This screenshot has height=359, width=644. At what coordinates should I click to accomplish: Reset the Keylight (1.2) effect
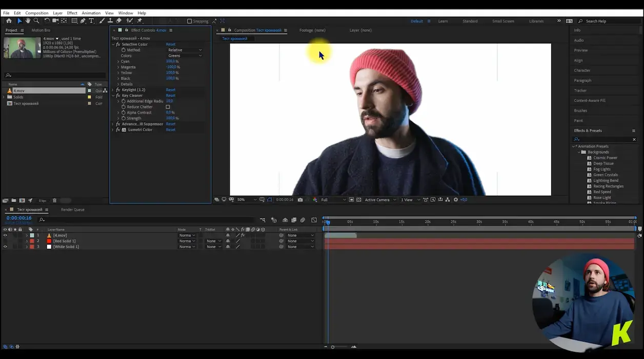click(171, 90)
